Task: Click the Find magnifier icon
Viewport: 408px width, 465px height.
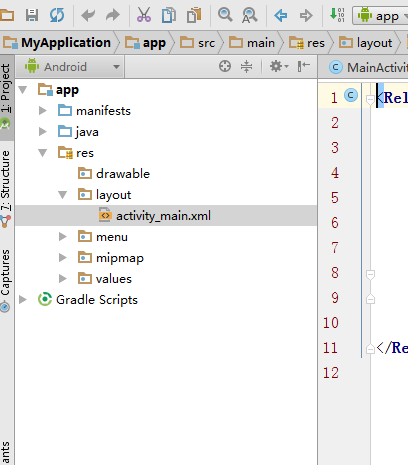Action: click(225, 15)
